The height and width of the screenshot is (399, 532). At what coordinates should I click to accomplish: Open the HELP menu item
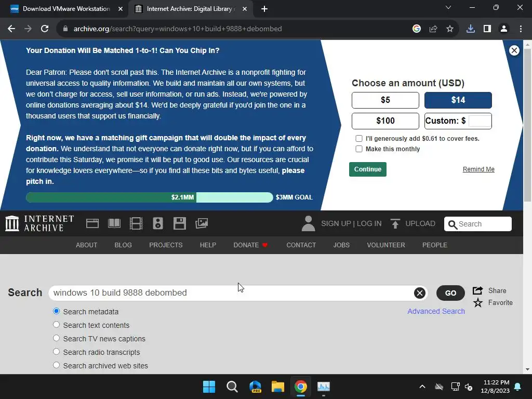coord(208,245)
